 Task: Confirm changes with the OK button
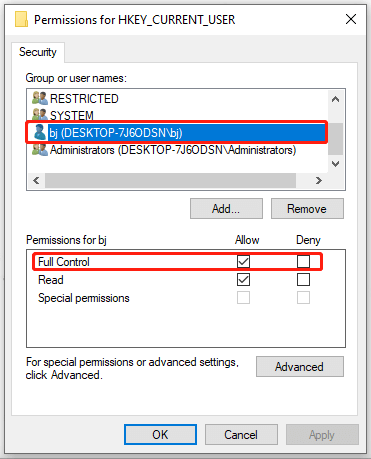(x=160, y=434)
